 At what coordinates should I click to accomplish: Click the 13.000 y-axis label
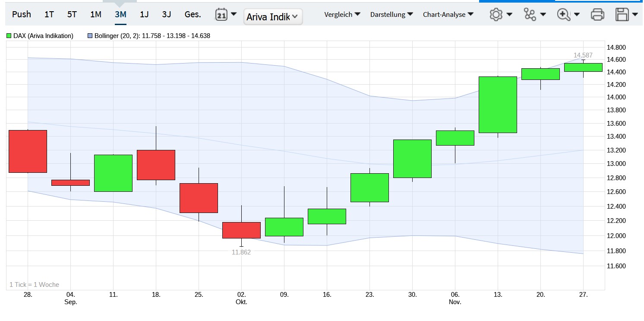[616, 163]
